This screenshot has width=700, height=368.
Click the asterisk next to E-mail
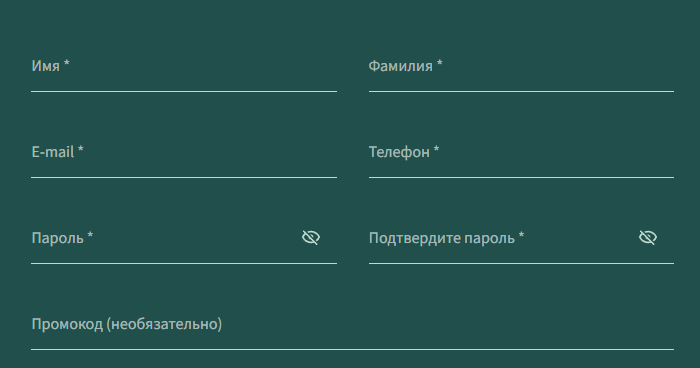coord(80,150)
